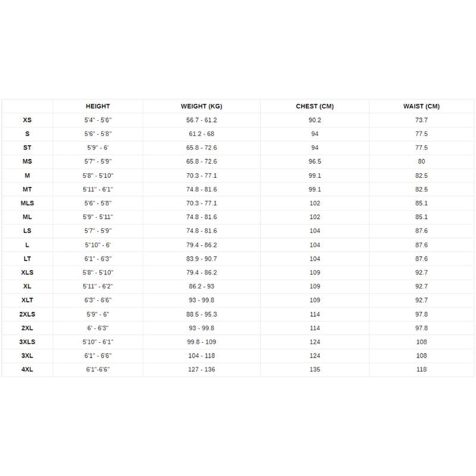Click the waist value 80 in MS row

[421, 161]
